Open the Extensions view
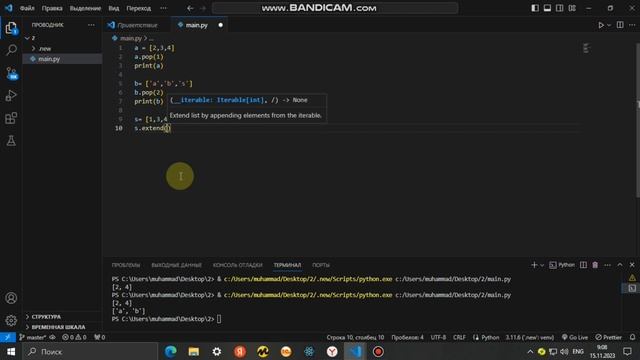This screenshot has height=360, width=640. [x=11, y=118]
